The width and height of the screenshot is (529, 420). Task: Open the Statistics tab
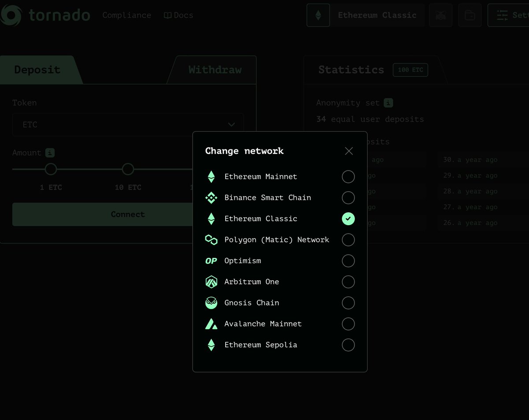click(351, 70)
